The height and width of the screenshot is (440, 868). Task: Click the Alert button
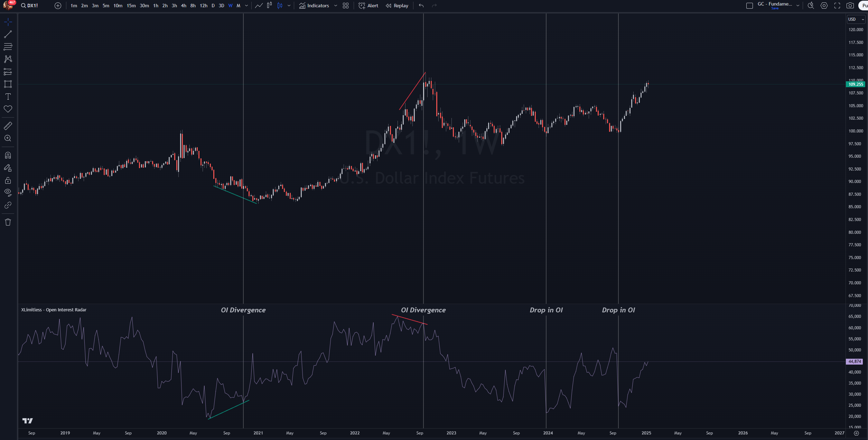pos(368,6)
